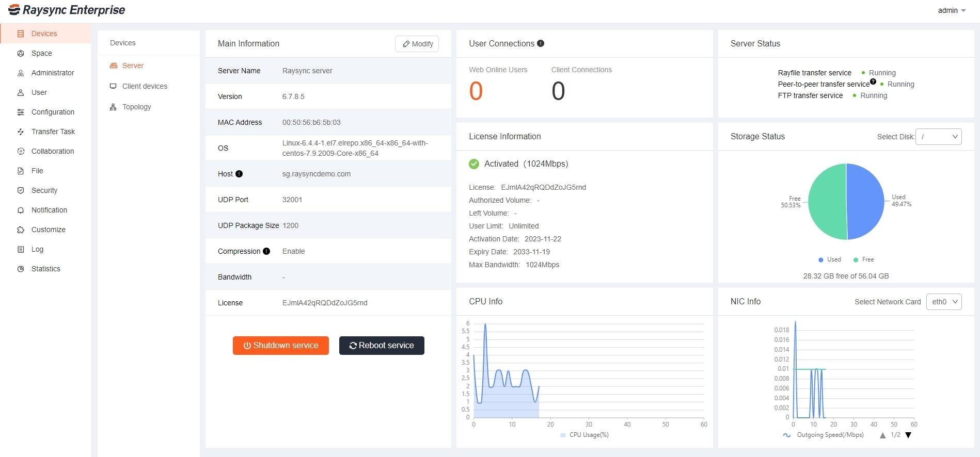This screenshot has width=980, height=457.
Task: Click the Host info icon
Action: 239,174
